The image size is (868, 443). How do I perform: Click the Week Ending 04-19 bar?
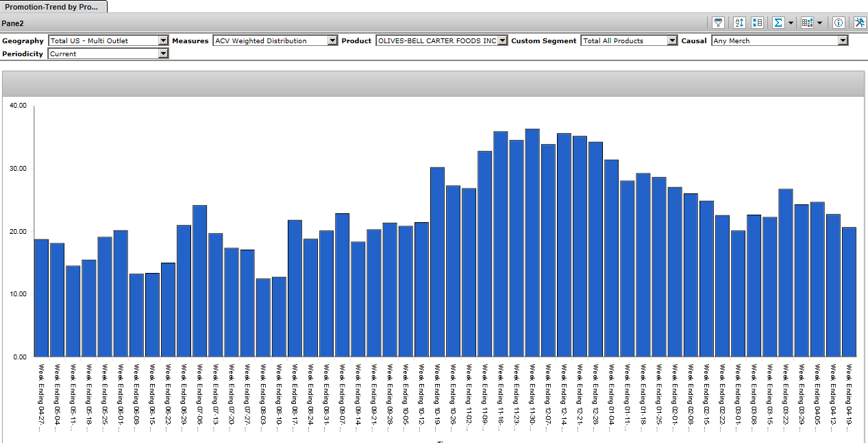850,291
